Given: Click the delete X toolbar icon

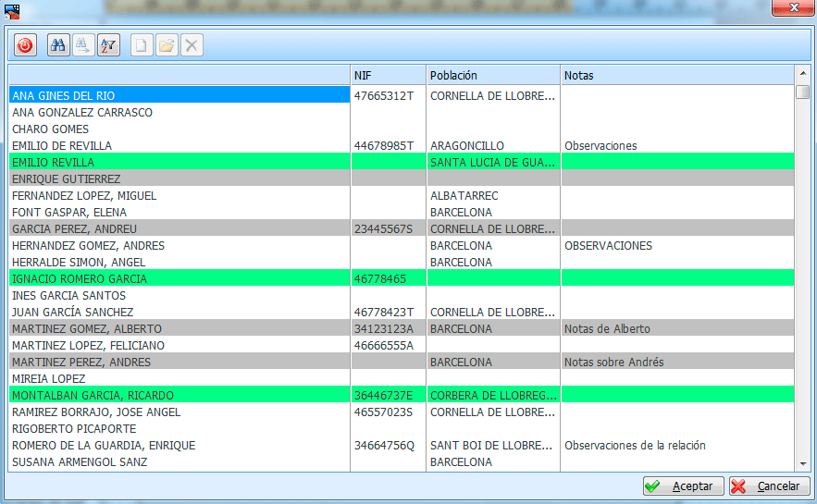Looking at the screenshot, I should (x=192, y=44).
